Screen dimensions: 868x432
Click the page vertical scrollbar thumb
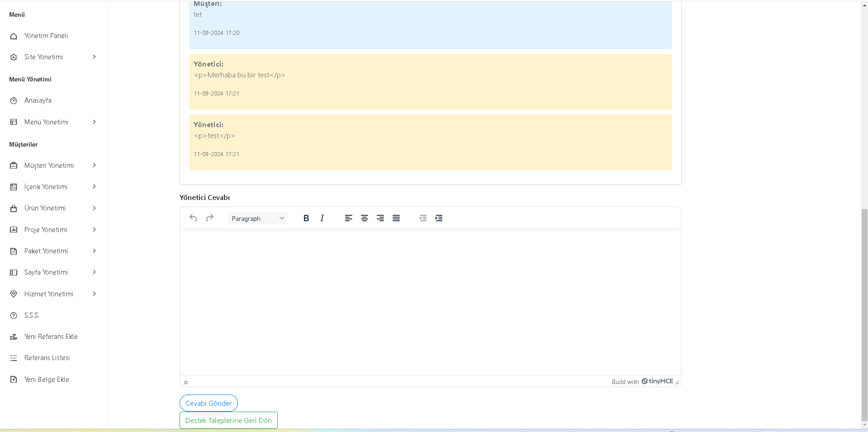864,314
